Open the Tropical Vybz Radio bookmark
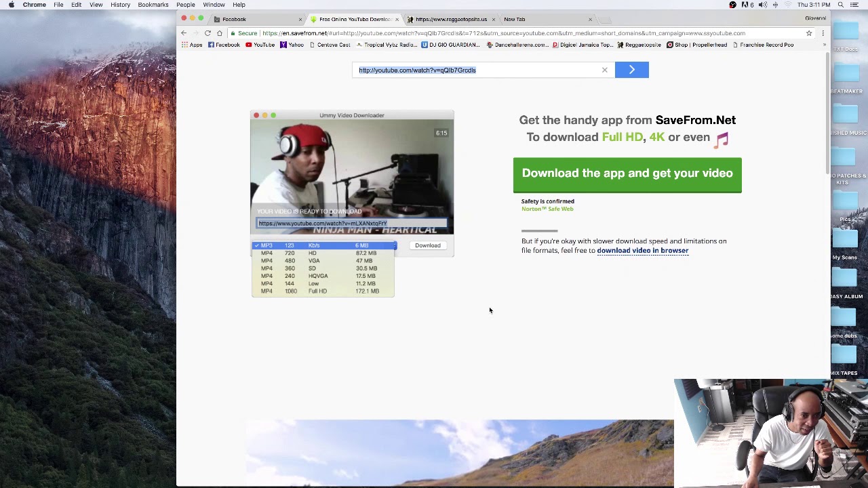This screenshot has height=488, width=868. point(387,45)
